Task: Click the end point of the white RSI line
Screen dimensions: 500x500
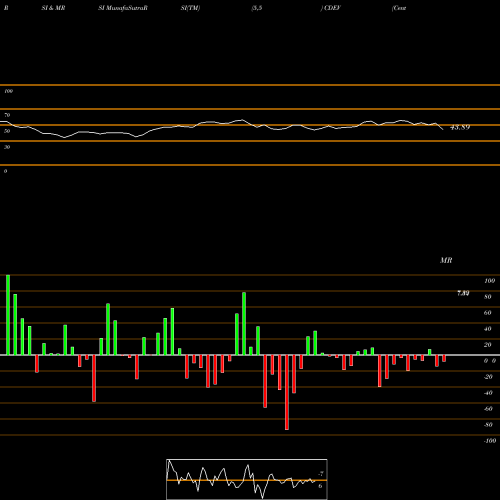Action: tap(443, 129)
